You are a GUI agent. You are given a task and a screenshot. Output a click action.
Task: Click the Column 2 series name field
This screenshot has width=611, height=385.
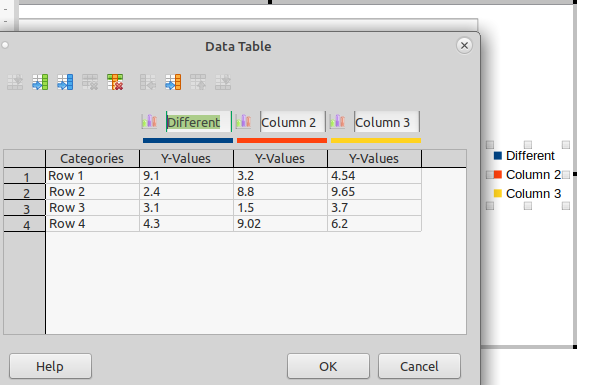(x=293, y=122)
